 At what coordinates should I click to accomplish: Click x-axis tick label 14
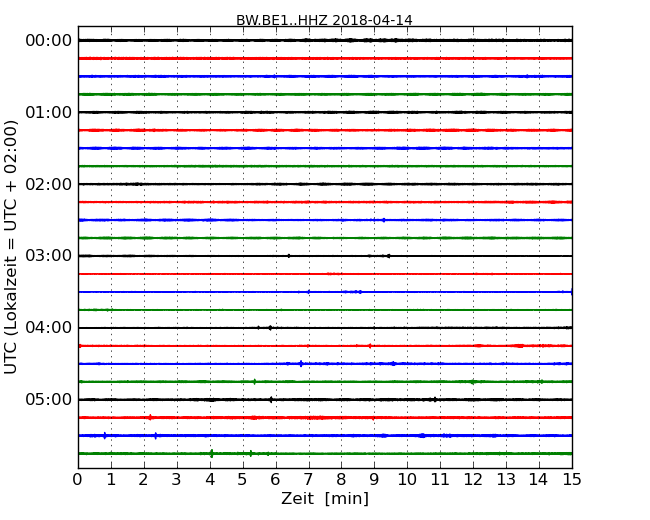pyautogui.click(x=539, y=480)
